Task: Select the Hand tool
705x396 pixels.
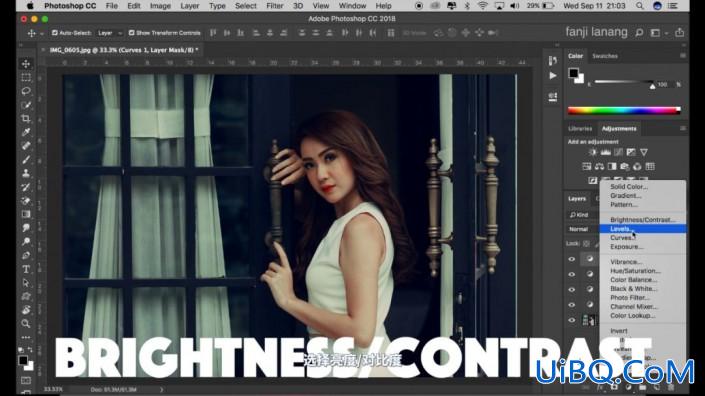Action: pos(26,310)
